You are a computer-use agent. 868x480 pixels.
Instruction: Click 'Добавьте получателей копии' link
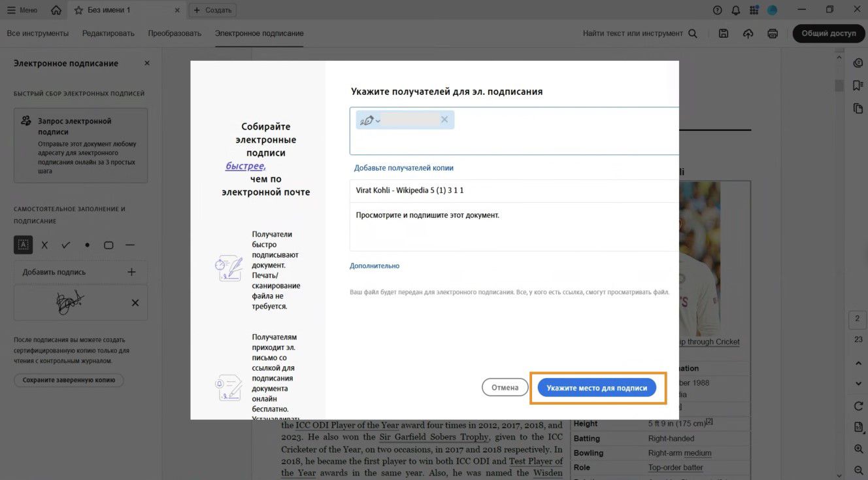click(x=404, y=168)
